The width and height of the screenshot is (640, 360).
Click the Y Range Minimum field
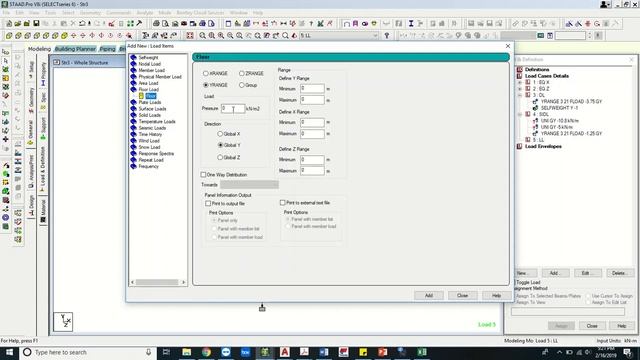click(312, 89)
